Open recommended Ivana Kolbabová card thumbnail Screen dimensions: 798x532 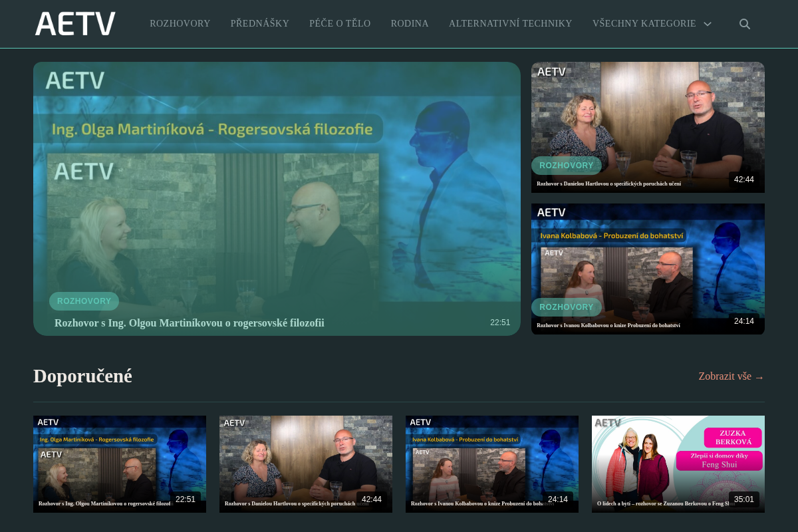pyautogui.click(x=492, y=464)
